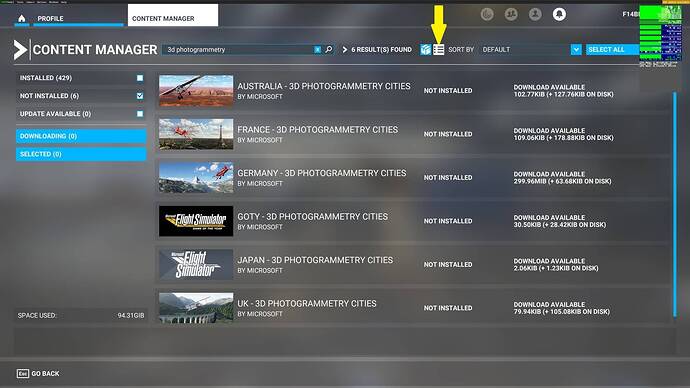Select Germany - 3D Photogrammetry Cities row
This screenshot has width=690, height=388.
pyautogui.click(x=413, y=178)
